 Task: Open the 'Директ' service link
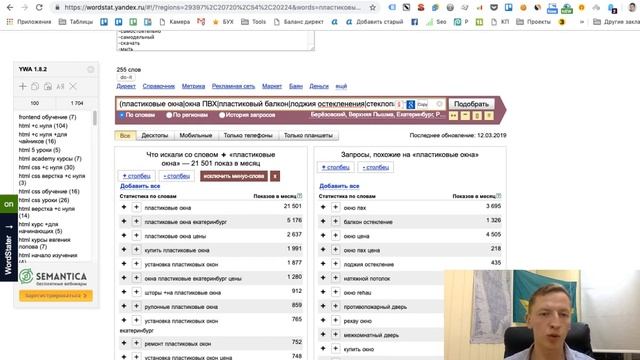coord(126,86)
